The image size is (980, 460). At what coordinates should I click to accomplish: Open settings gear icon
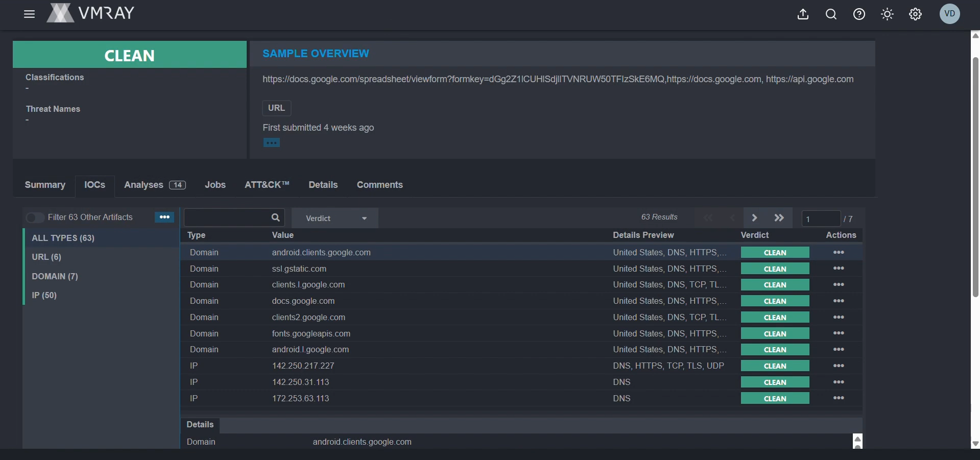[916, 14]
